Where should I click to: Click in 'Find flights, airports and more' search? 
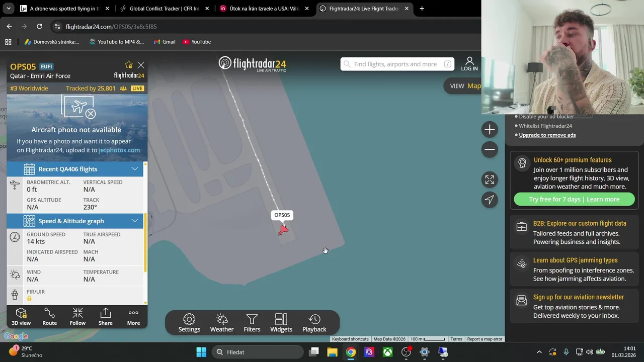397,64
